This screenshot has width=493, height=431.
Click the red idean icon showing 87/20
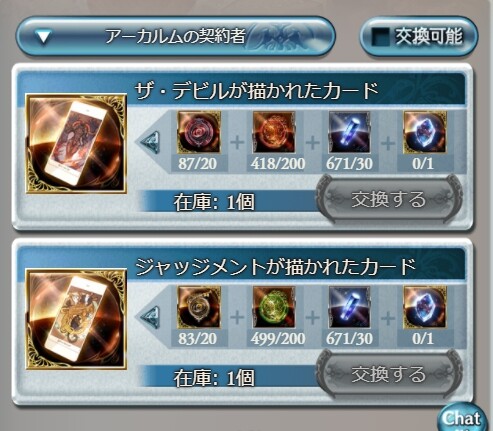tap(199, 133)
